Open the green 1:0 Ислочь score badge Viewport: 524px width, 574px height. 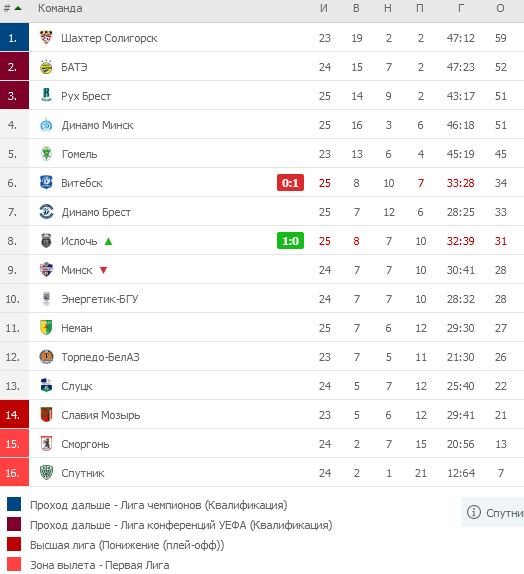point(290,241)
